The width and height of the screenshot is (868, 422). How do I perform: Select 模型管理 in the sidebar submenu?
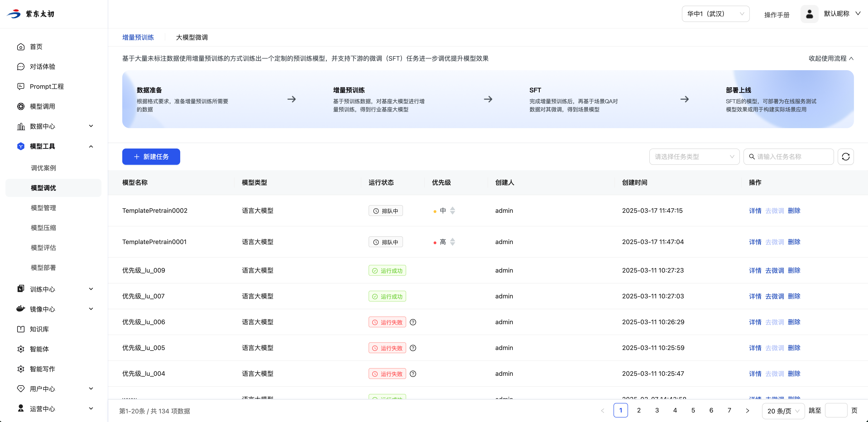(43, 208)
